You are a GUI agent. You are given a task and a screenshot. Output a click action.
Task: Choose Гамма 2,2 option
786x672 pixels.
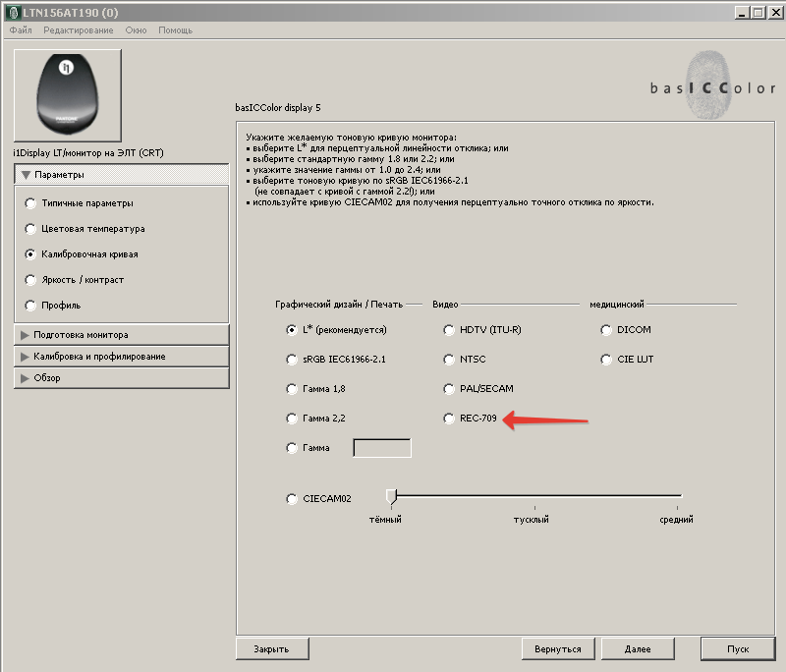291,418
